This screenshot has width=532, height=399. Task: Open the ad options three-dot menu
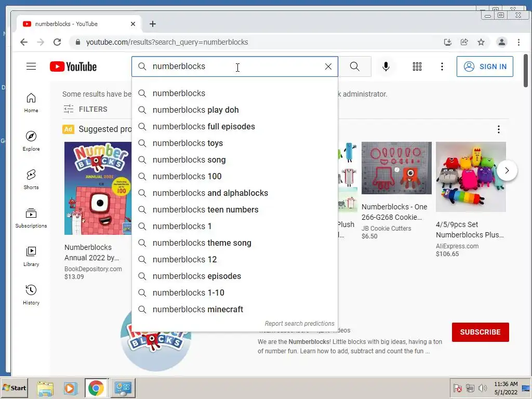click(498, 129)
